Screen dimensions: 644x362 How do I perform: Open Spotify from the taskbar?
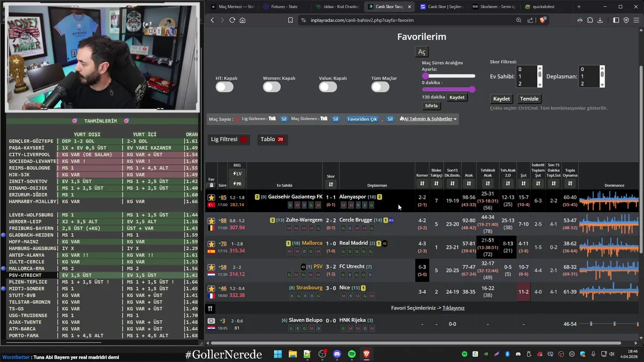click(x=352, y=354)
